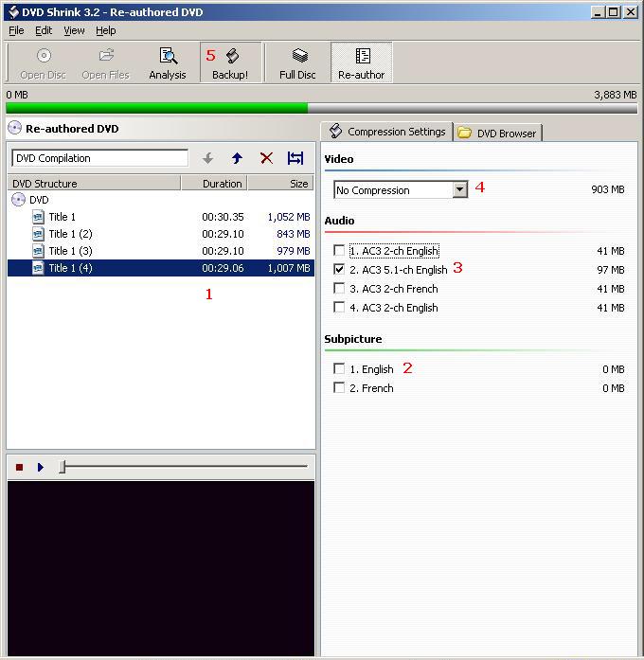
Task: Click the black video preview area
Action: click(161, 568)
